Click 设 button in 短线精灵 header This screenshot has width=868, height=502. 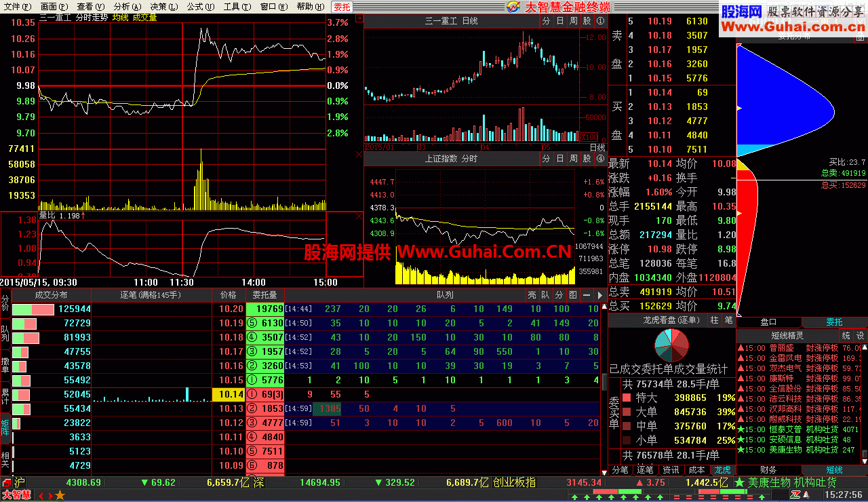coord(860,335)
